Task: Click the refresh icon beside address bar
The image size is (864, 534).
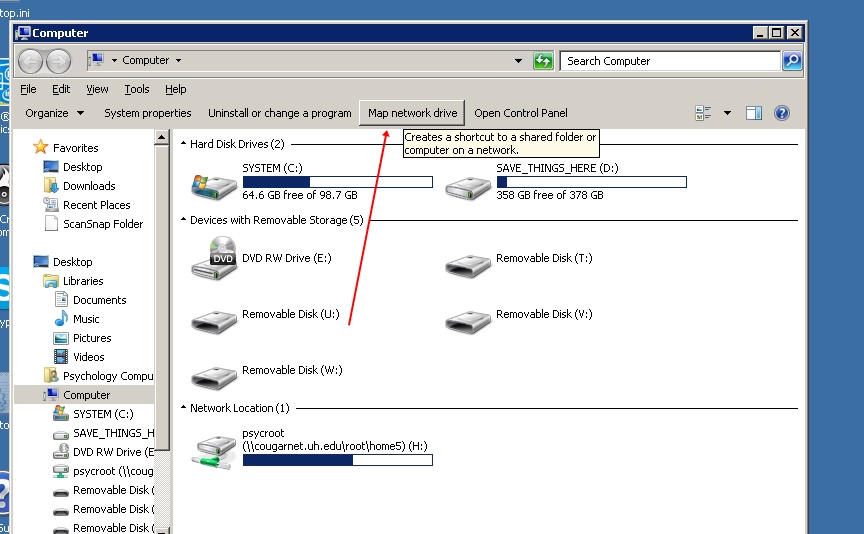Action: [543, 61]
